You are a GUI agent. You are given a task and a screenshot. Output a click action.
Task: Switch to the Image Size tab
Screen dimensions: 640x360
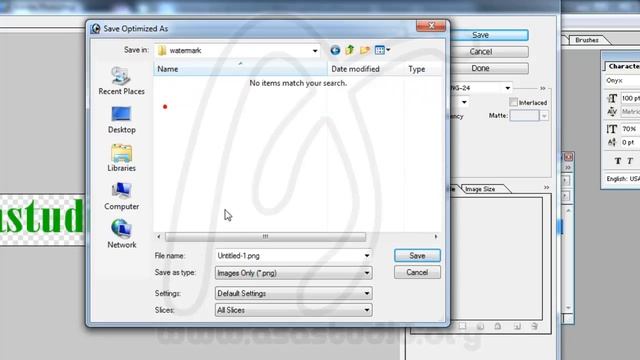[480, 189]
